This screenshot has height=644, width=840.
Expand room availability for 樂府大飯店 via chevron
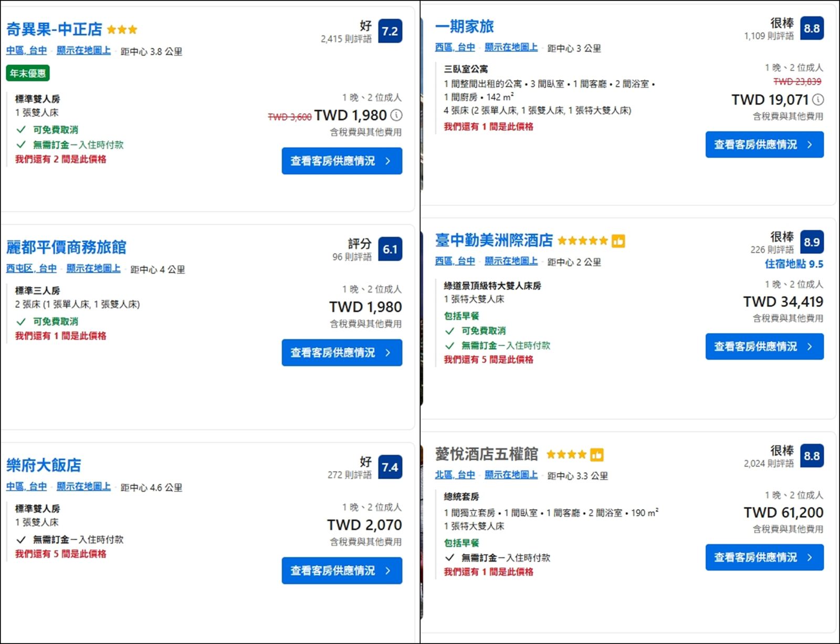[x=388, y=570]
